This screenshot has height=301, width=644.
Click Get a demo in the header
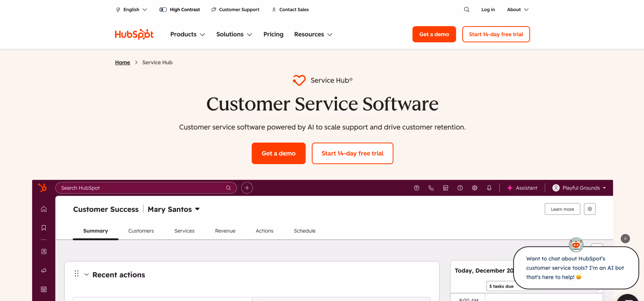[x=434, y=34]
